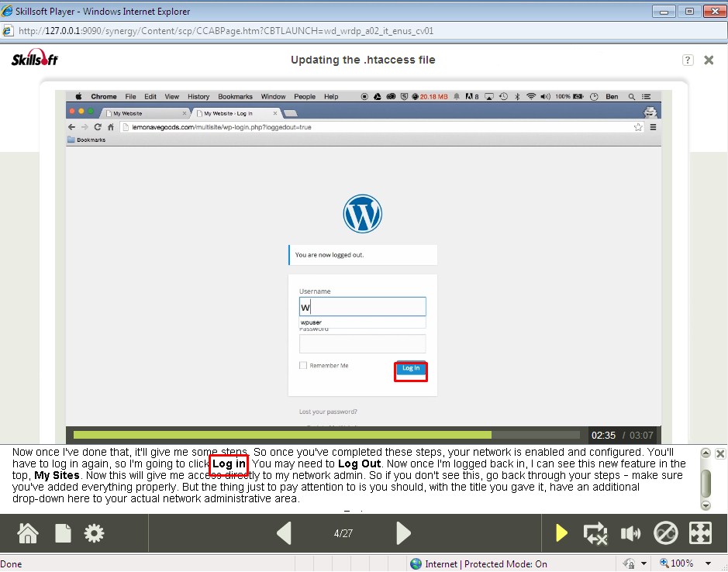Open the File menu in Chrome

pos(130,97)
